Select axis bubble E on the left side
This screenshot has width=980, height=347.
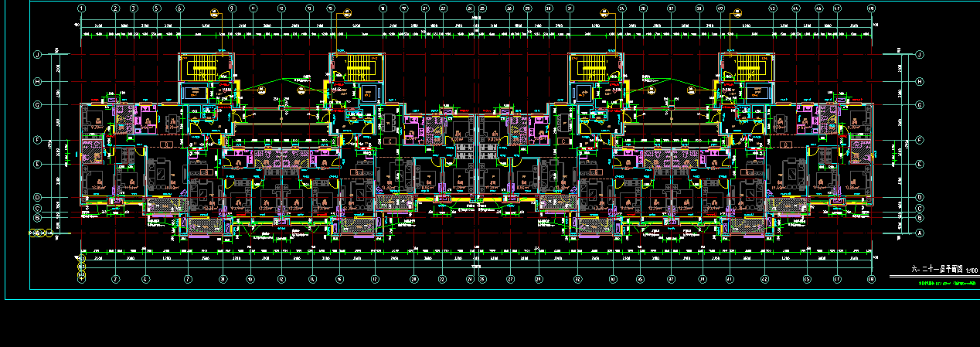(x=36, y=164)
